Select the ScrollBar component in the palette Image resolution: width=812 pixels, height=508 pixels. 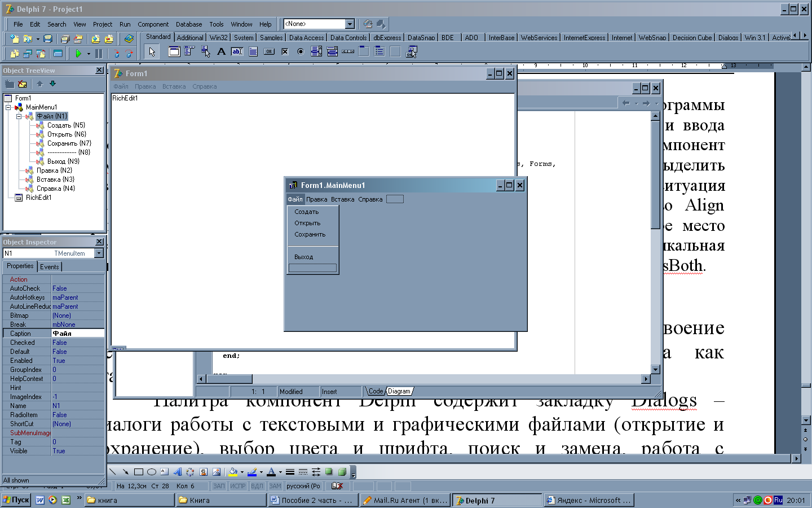coord(348,52)
